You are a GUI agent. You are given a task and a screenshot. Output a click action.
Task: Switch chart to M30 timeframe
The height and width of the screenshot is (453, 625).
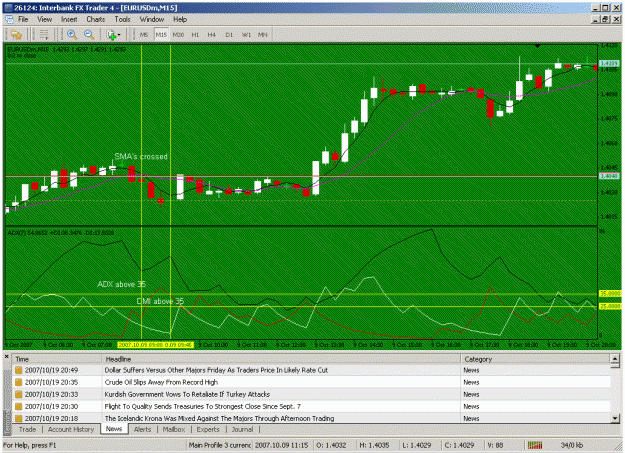(178, 35)
